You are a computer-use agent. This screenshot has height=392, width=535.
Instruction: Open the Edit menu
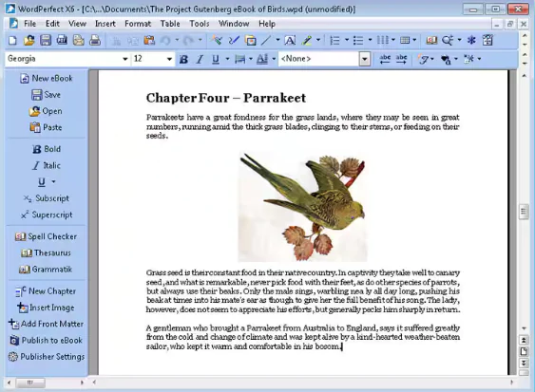pyautogui.click(x=52, y=24)
